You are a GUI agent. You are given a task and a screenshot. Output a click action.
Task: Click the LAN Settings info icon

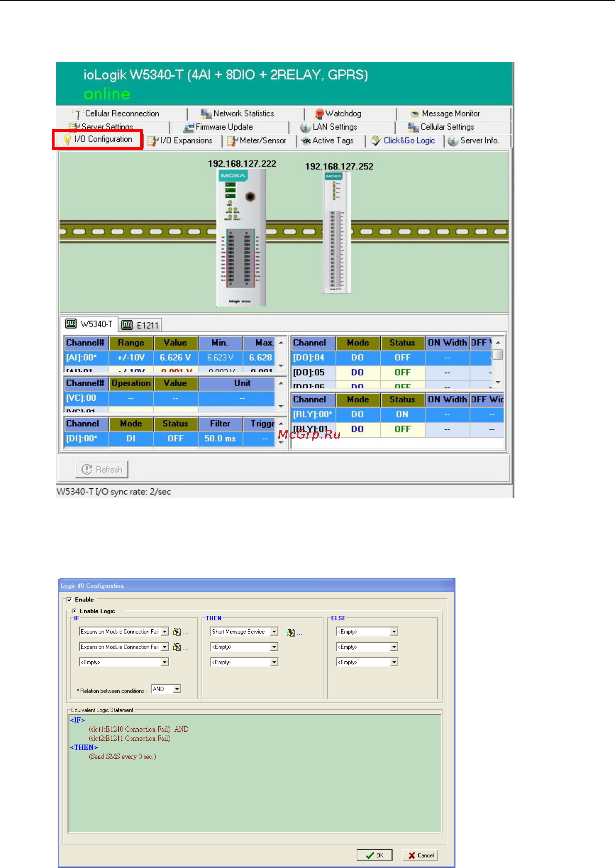[x=305, y=128]
